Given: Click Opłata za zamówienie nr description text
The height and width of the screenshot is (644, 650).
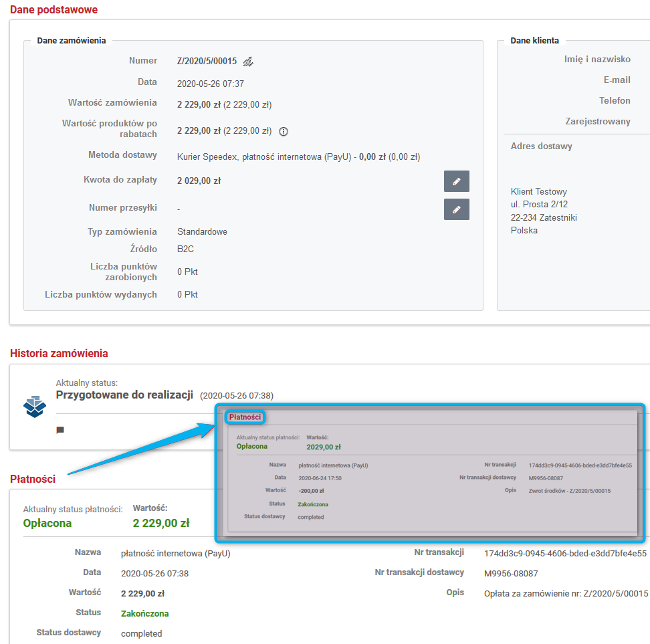Looking at the screenshot, I should [x=566, y=594].
